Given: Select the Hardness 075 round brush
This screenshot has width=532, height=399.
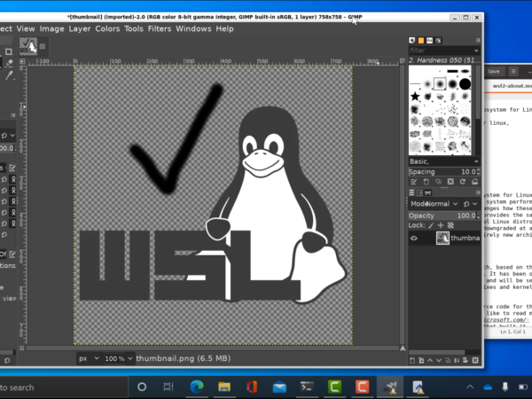Looking at the screenshot, I should pyautogui.click(x=452, y=84).
